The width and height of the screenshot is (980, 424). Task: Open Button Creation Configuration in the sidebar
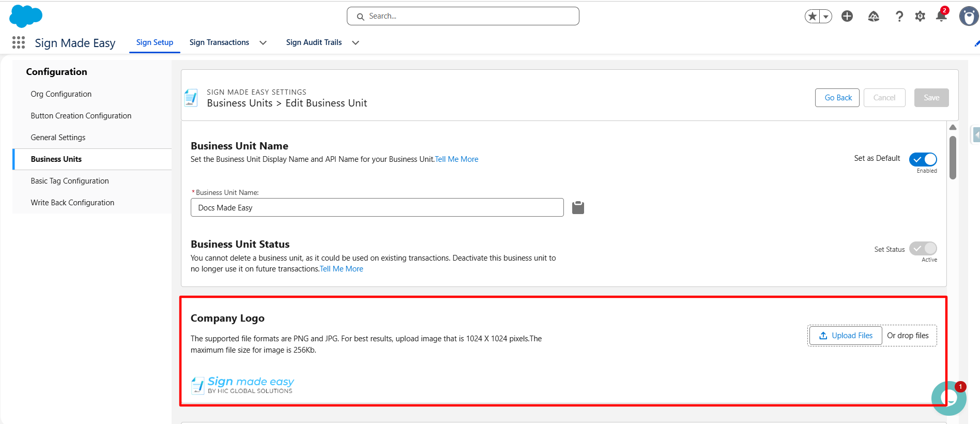92,116
